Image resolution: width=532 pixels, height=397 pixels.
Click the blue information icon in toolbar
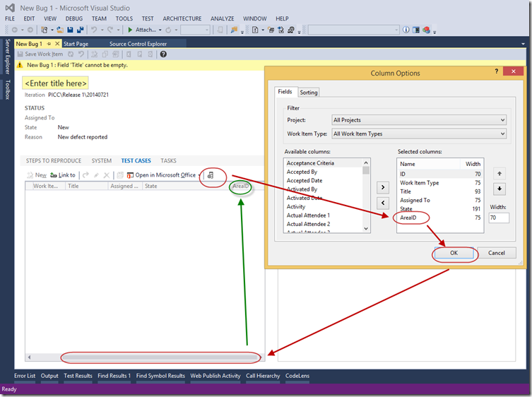click(x=406, y=30)
